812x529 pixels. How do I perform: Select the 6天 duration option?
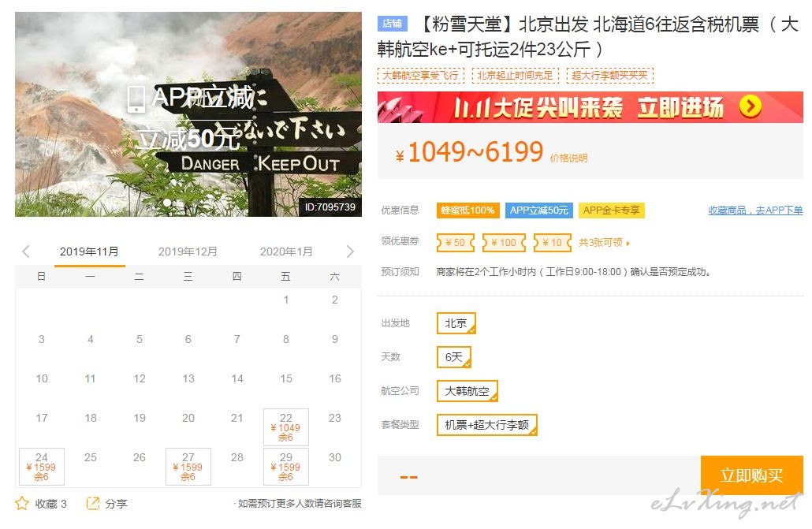pyautogui.click(x=454, y=357)
